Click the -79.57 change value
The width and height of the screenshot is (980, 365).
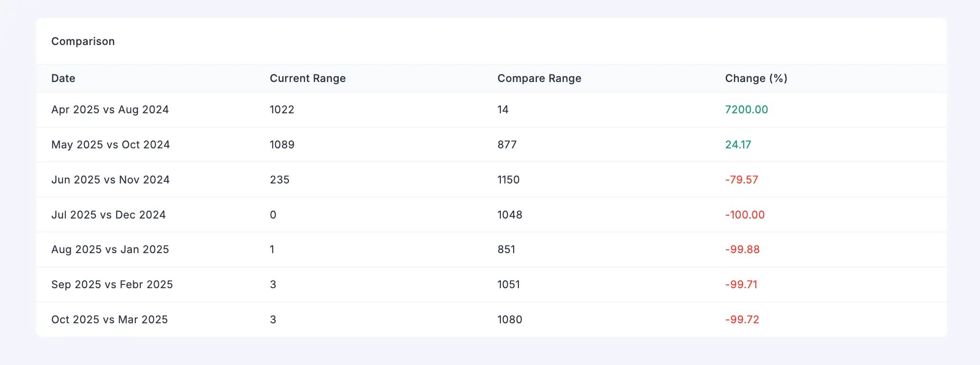point(741,180)
